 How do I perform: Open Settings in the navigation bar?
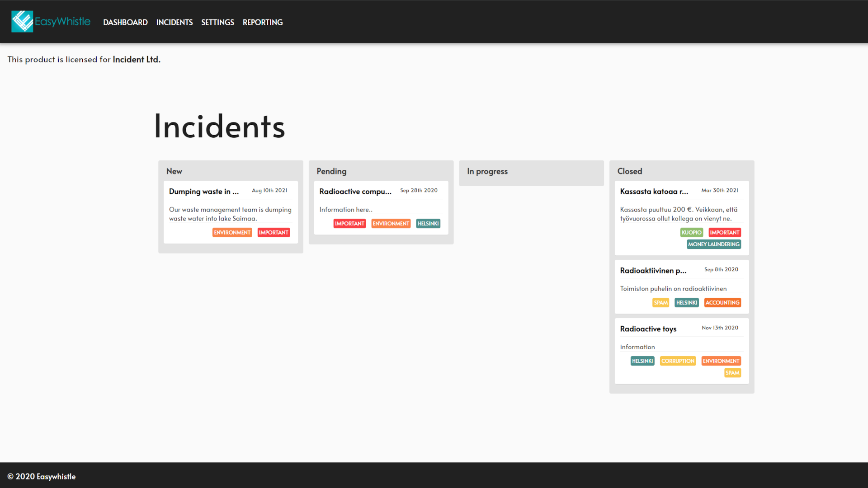[217, 22]
